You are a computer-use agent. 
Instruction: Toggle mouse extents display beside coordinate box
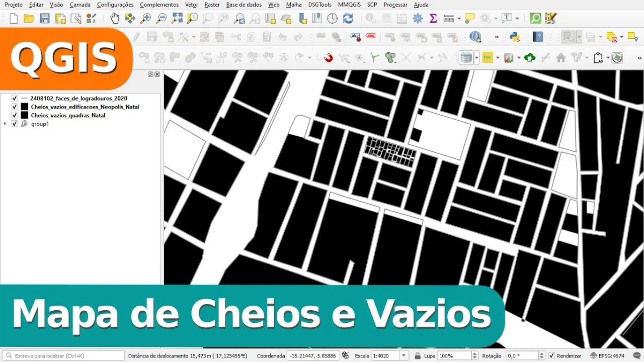click(345, 356)
